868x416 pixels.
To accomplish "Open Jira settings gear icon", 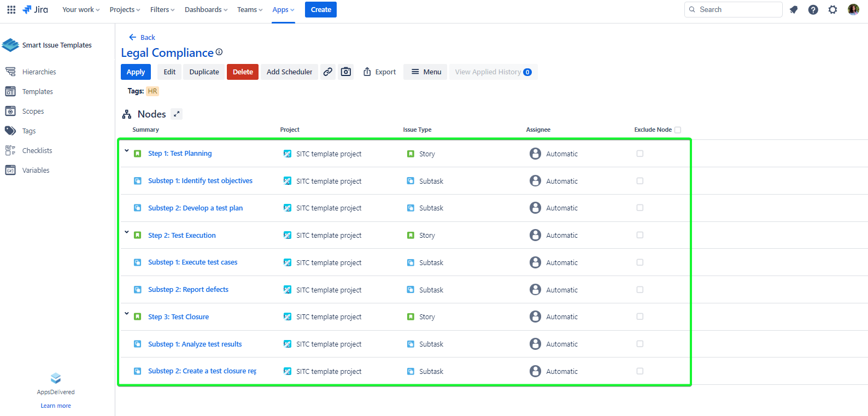I will [x=832, y=10].
